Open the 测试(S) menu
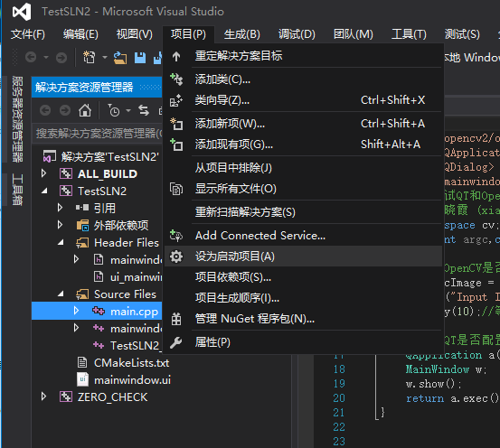Image resolution: width=500 pixels, height=448 pixels. click(x=462, y=34)
